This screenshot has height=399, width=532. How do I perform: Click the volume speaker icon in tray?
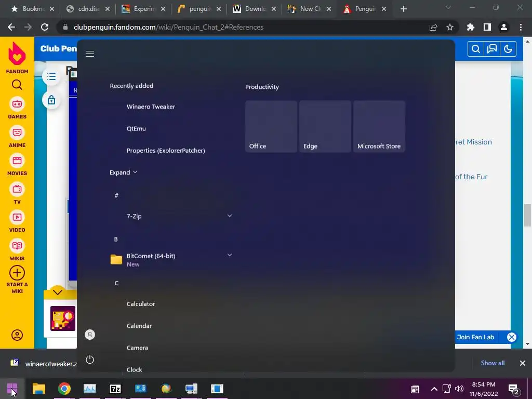tap(459, 389)
